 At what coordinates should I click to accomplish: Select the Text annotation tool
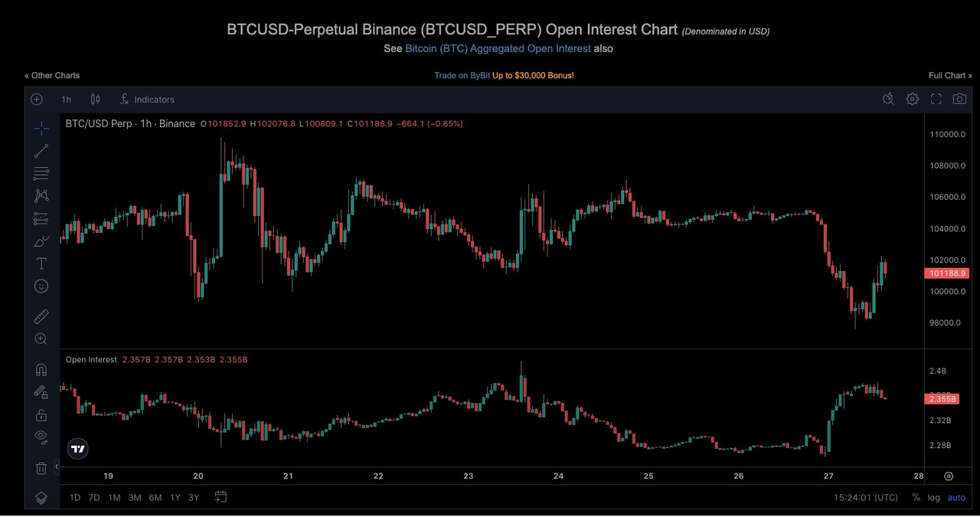[x=41, y=263]
